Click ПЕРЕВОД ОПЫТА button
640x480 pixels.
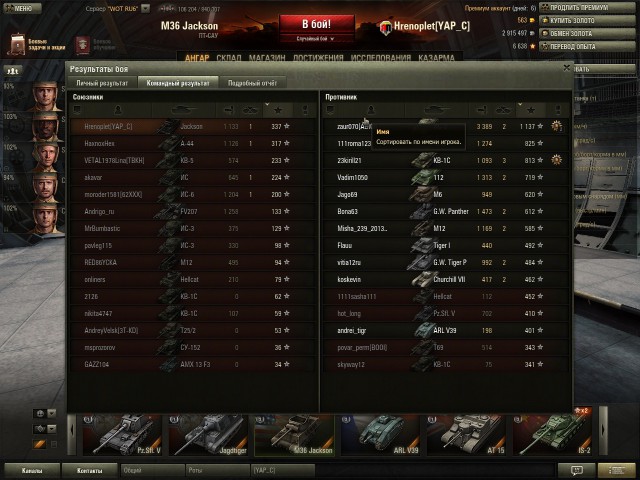[587, 47]
